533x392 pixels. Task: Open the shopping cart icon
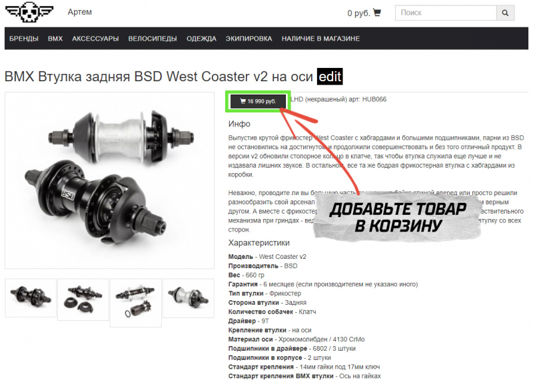coord(377,13)
